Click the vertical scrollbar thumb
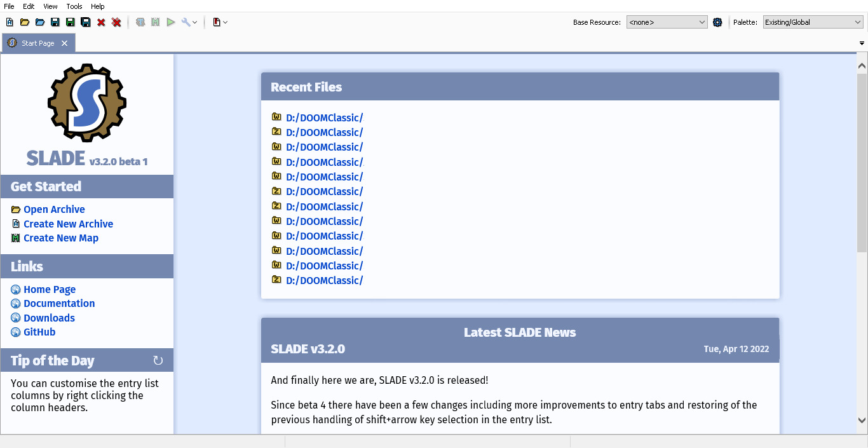Screen dimensions: 868x448 [x=862, y=163]
